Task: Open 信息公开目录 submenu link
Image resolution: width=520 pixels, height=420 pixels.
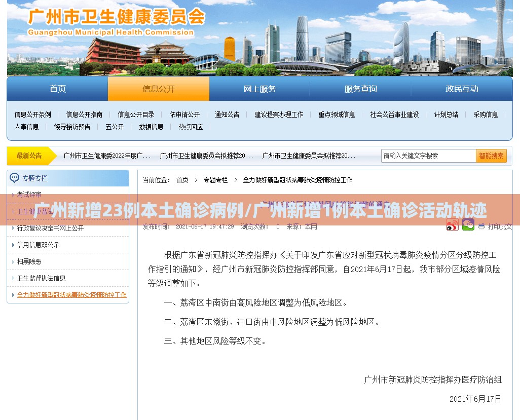Action: pyautogui.click(x=136, y=114)
